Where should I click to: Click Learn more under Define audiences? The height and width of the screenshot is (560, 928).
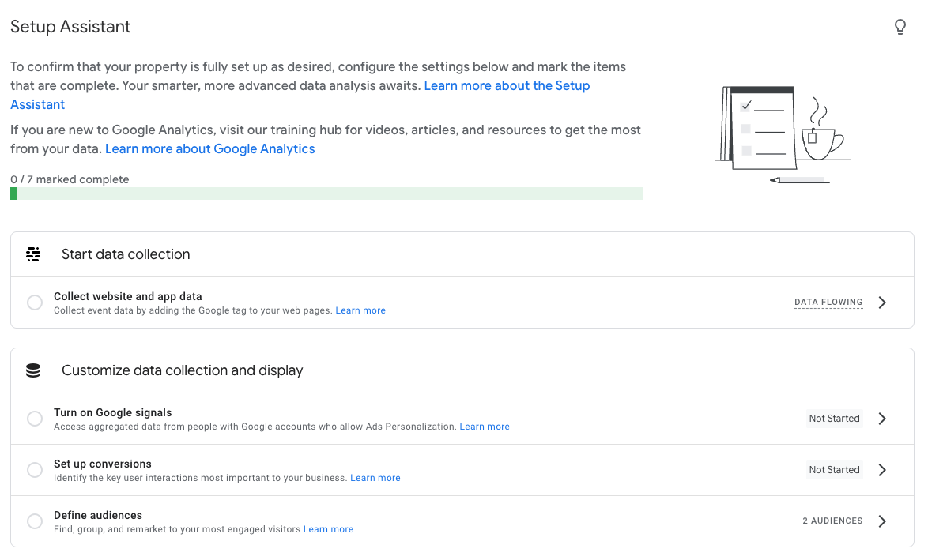(329, 529)
